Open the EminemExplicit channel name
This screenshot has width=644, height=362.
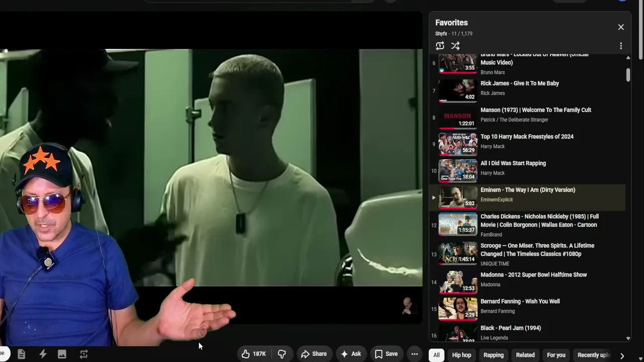tap(497, 200)
